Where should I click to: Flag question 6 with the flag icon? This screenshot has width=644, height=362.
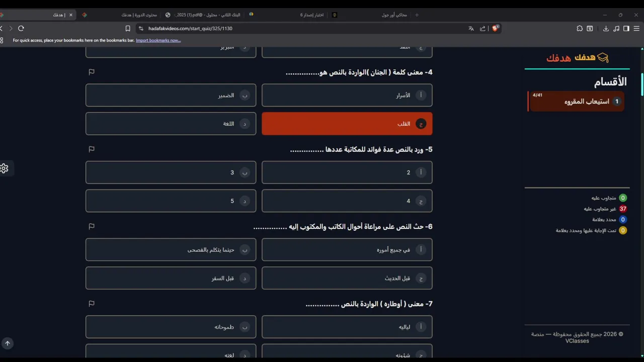[x=92, y=226]
